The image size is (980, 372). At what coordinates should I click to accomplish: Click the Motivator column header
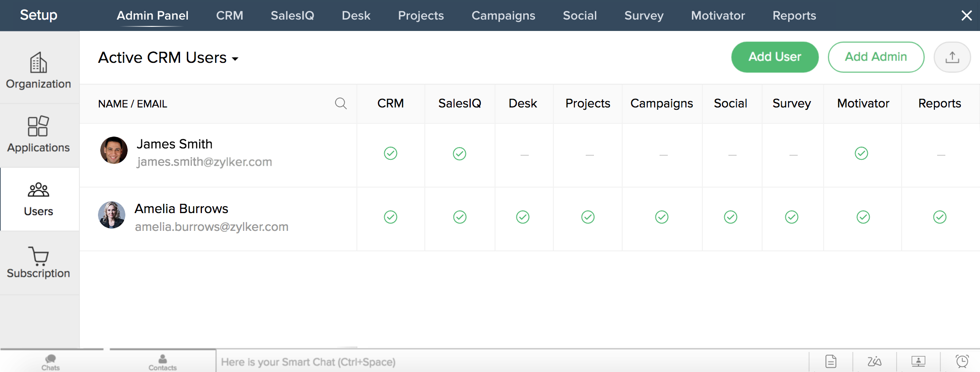[x=863, y=103]
